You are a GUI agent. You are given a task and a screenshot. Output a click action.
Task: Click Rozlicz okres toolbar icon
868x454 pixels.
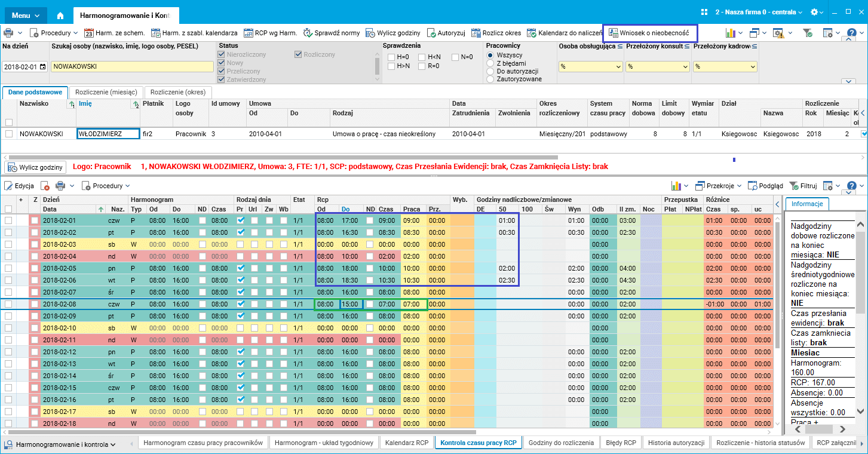click(476, 33)
